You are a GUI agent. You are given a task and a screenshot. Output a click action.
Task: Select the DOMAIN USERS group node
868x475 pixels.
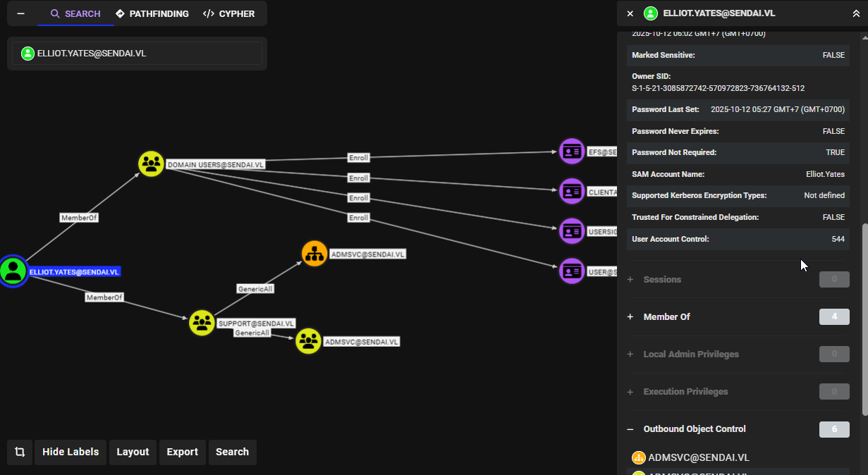151,164
